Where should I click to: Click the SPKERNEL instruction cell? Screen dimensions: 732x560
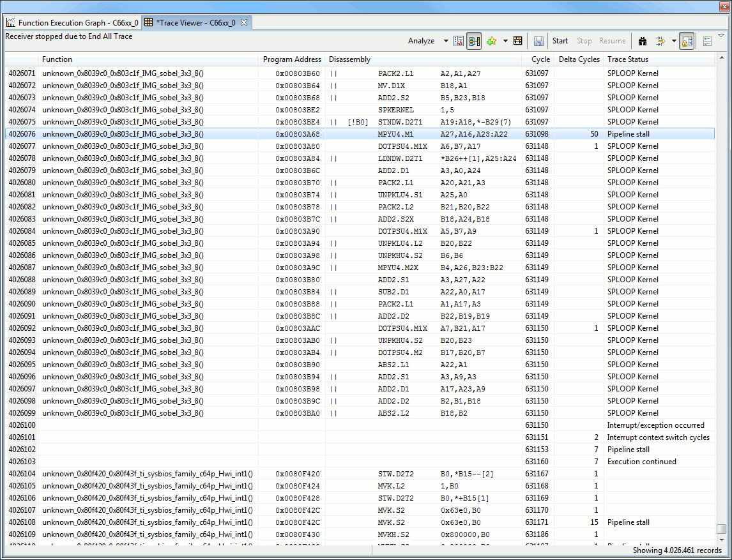coord(395,110)
